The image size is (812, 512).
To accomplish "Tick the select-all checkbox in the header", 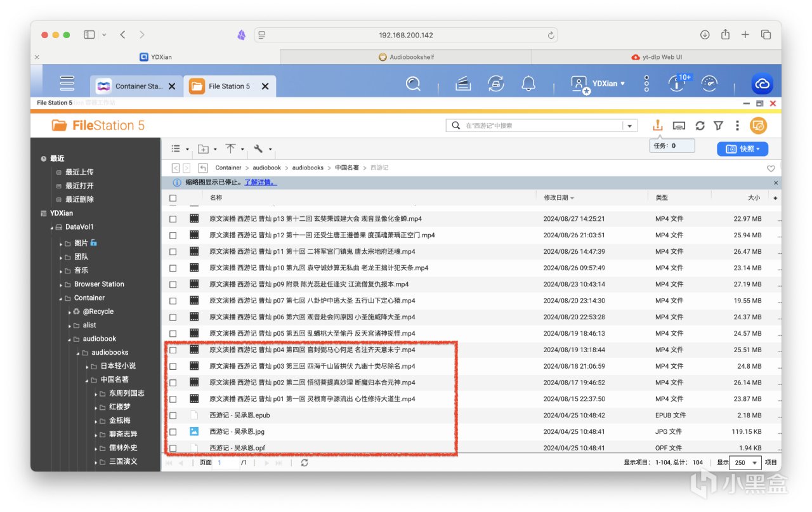I will coord(173,198).
